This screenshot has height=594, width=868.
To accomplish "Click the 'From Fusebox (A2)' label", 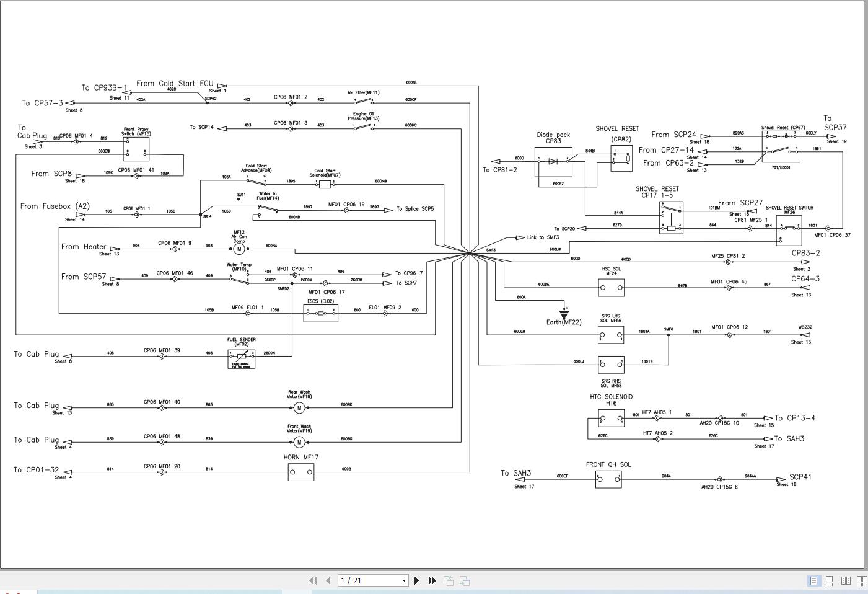I will point(55,206).
